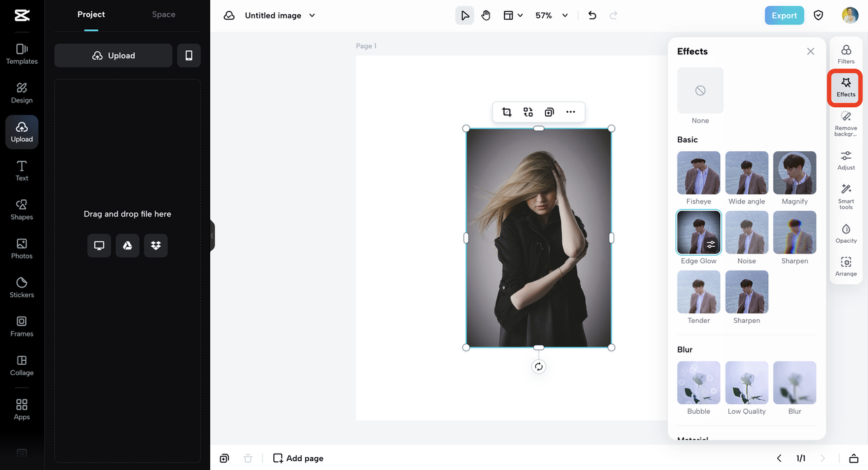Open the Design sidebar panel

tap(22, 93)
